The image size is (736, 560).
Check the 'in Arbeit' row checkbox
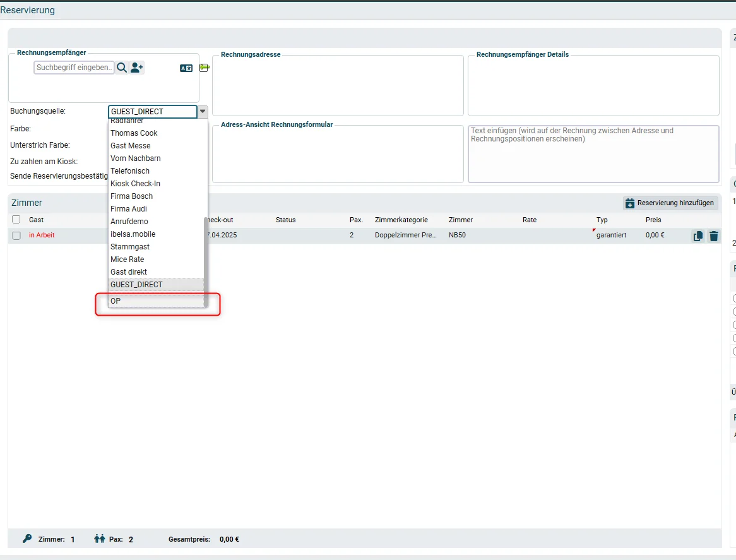(16, 235)
